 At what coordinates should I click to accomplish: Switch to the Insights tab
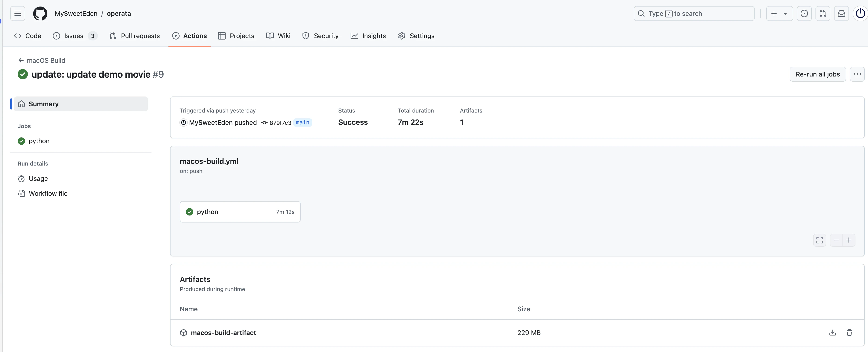pos(368,36)
